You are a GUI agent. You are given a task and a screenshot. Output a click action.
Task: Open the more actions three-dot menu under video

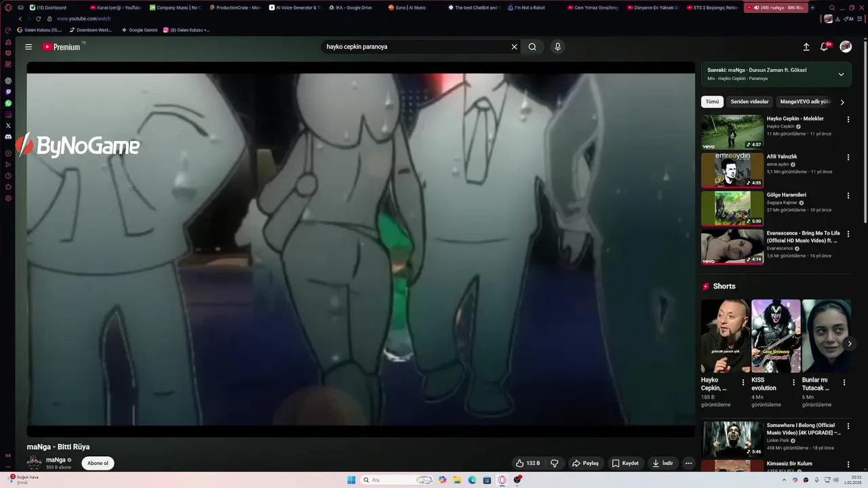point(688,463)
